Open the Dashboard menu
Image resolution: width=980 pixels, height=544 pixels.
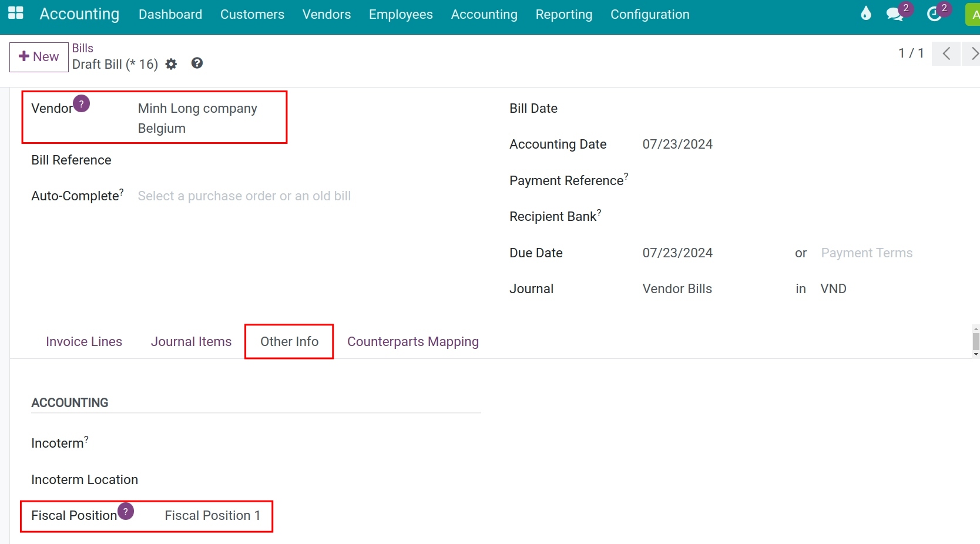(170, 14)
